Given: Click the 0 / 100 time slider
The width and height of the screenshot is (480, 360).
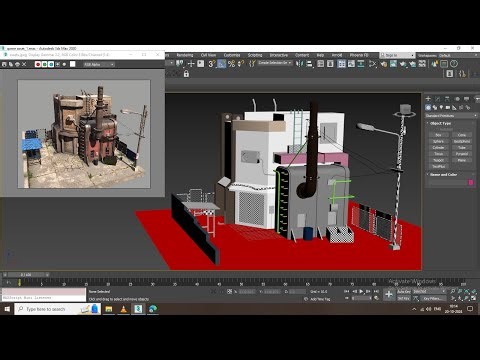Looking at the screenshot, I should tap(26, 275).
